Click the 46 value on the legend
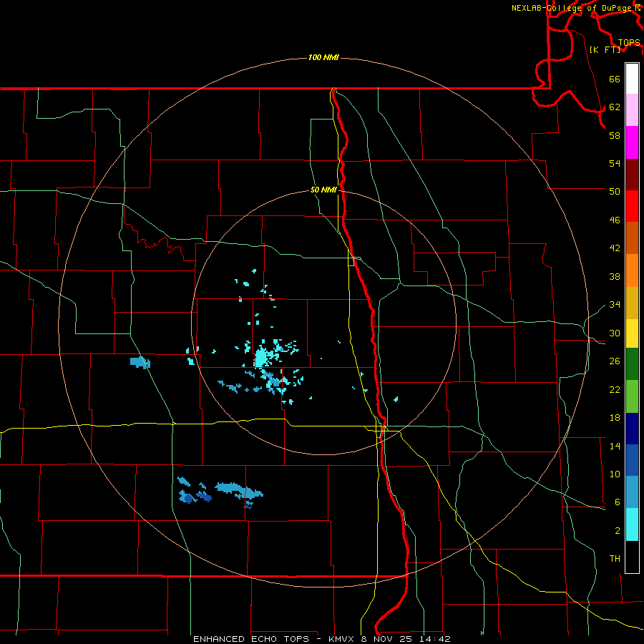 tap(615, 220)
